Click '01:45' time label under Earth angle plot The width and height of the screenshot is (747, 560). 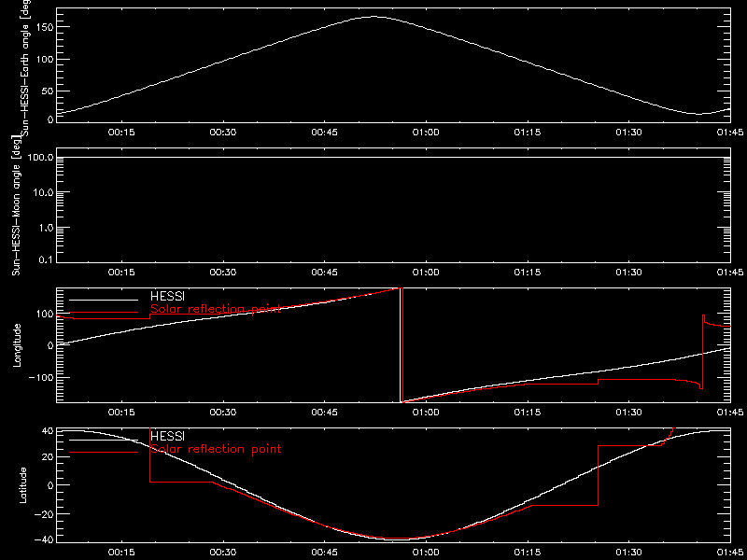coord(730,133)
